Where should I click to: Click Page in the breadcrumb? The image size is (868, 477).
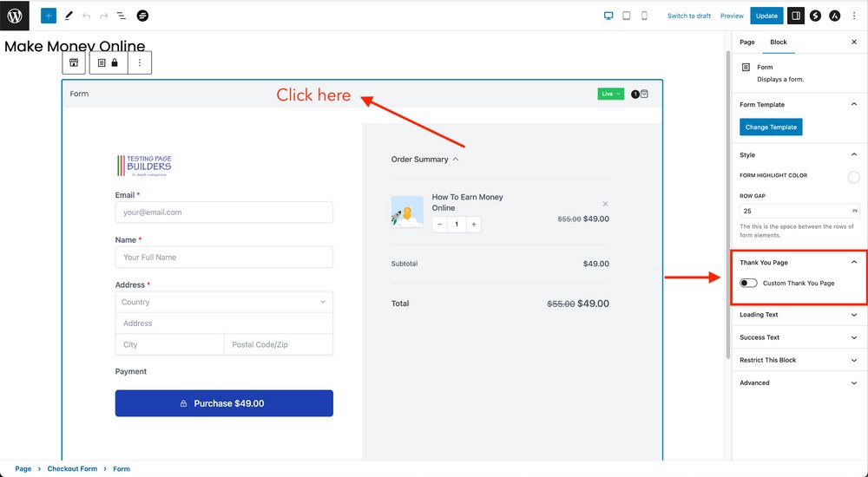click(x=23, y=468)
